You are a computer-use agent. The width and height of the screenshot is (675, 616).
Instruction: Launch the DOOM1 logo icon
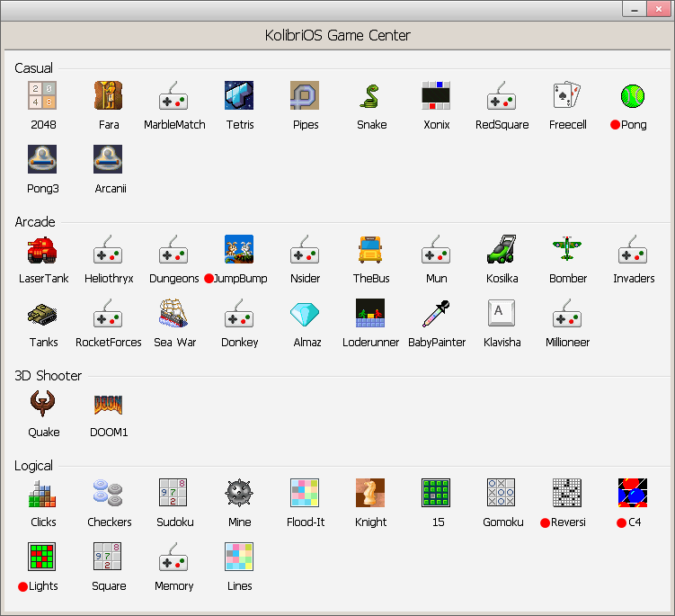coord(108,403)
